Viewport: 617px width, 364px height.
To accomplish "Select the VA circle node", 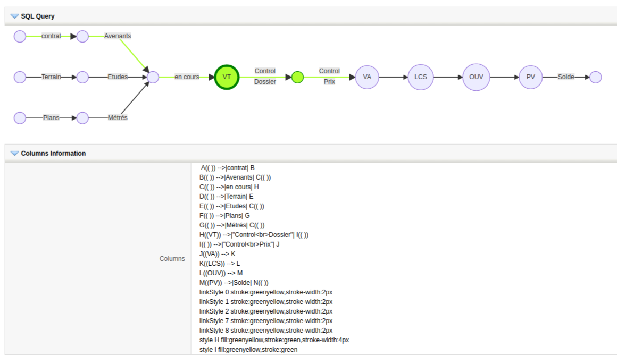I will (367, 77).
